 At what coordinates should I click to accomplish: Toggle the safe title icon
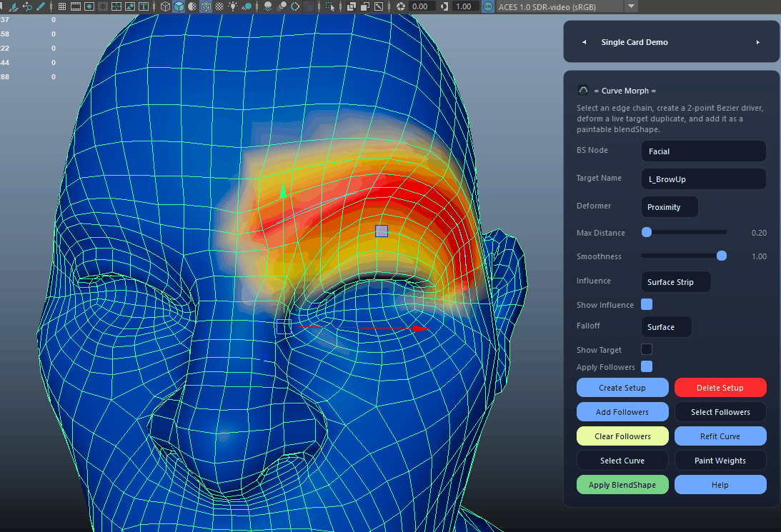coord(144,6)
